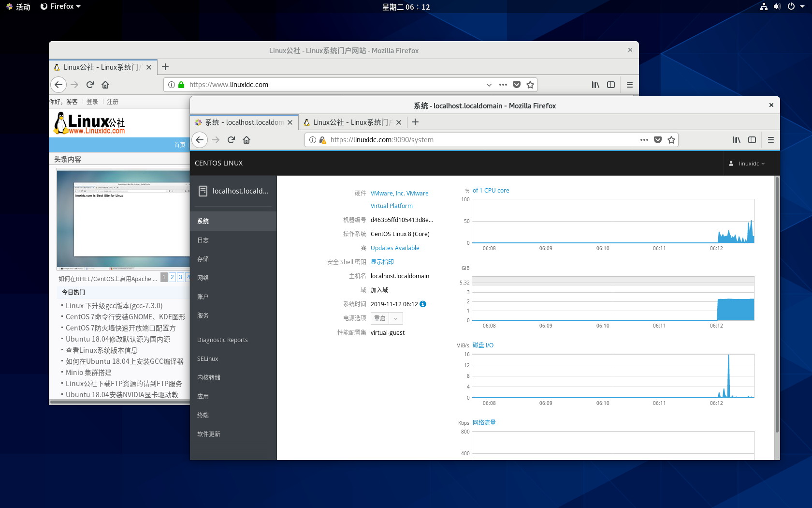Reload the page in the front Firefox window
Image resolution: width=812 pixels, height=508 pixels.
click(231, 140)
